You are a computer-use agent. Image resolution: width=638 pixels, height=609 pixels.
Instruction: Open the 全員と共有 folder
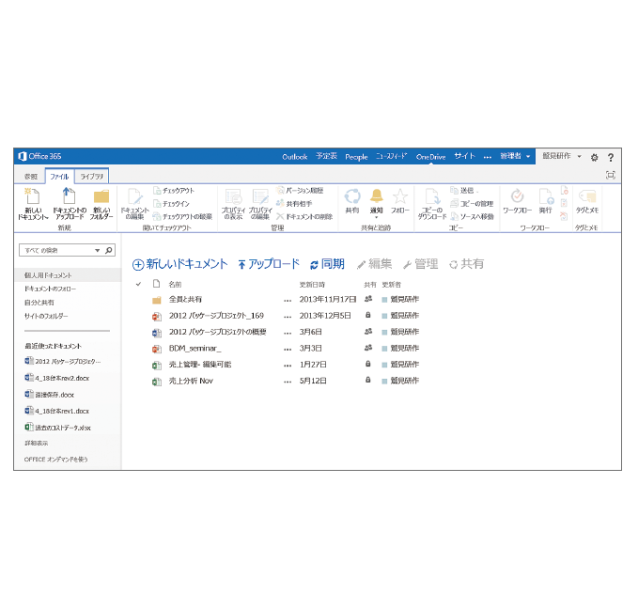(x=185, y=299)
